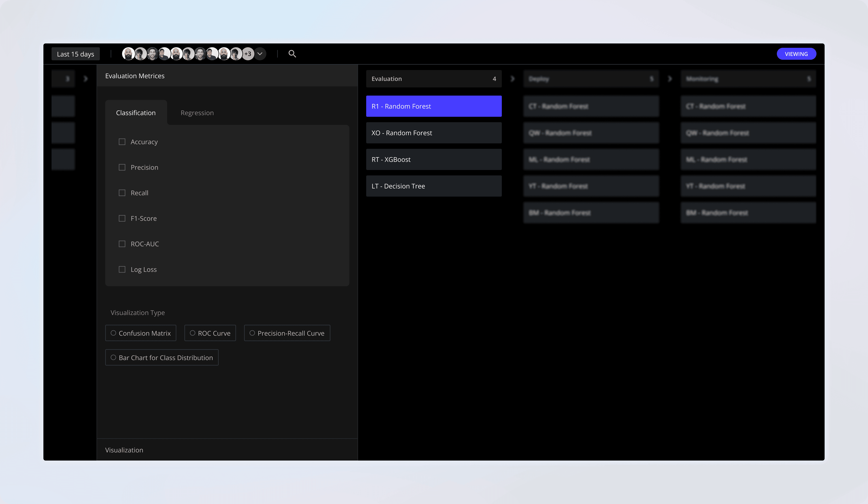Viewport: 868px width, 504px height.
Task: Tick the F1-Score checkbox
Action: (x=122, y=219)
